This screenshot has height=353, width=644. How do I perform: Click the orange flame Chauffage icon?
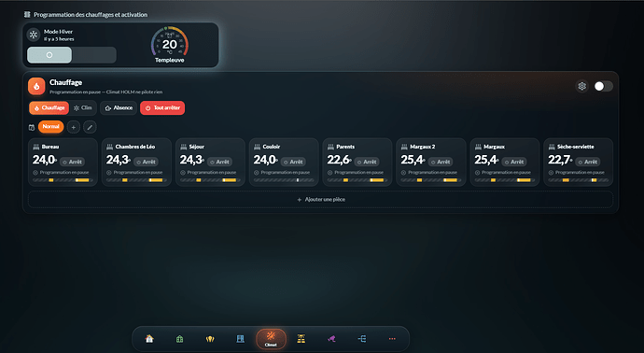[36, 86]
